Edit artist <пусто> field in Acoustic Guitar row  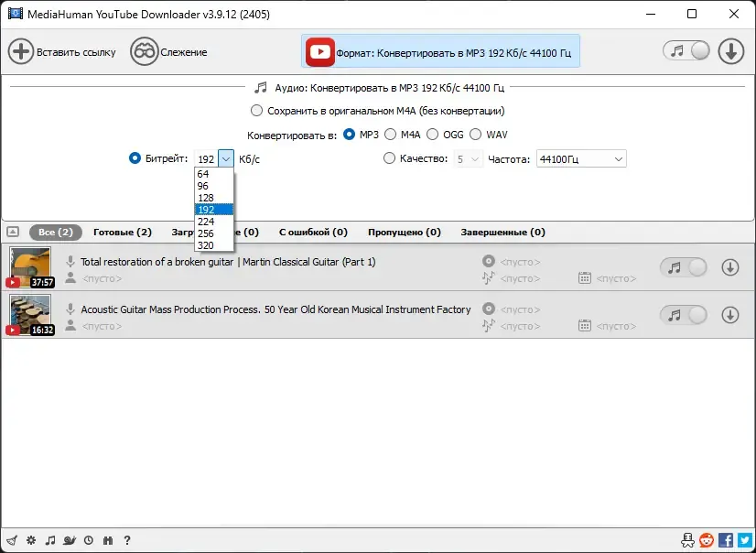point(103,327)
